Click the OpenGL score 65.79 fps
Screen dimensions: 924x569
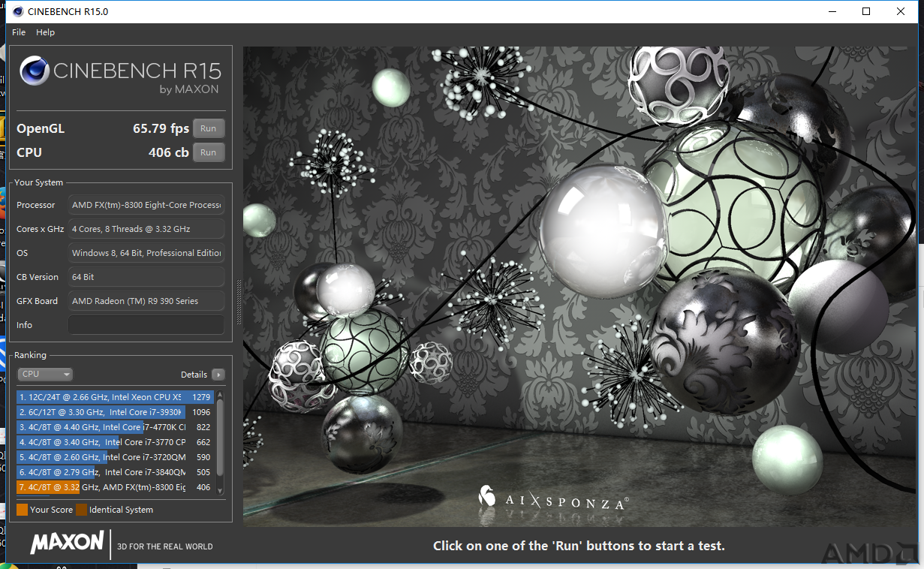(161, 128)
